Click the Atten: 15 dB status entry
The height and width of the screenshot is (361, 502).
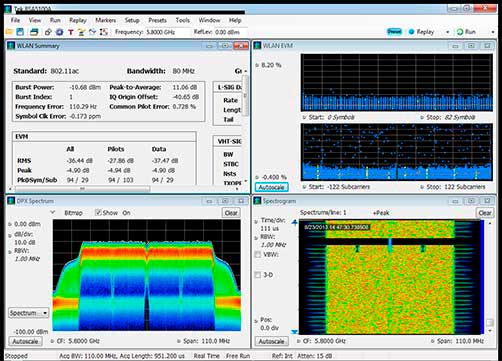pos(314,356)
